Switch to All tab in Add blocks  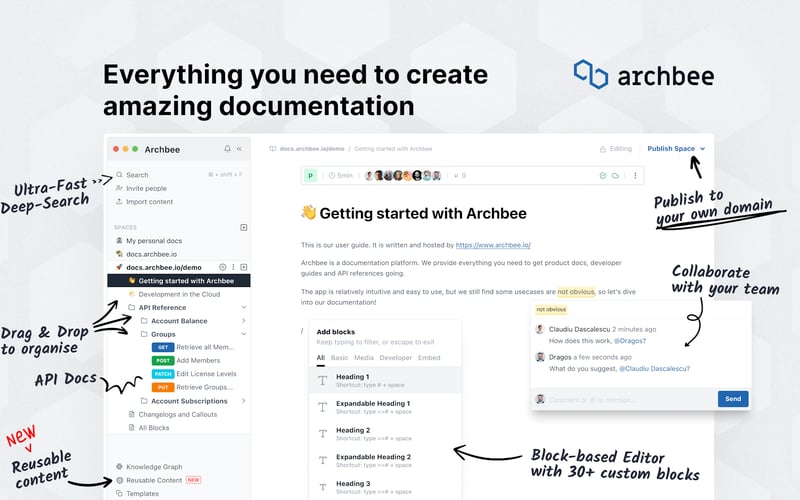tap(320, 358)
